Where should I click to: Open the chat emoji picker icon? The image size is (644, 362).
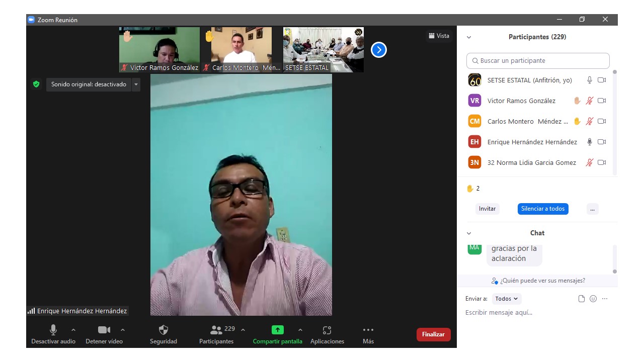[593, 299]
